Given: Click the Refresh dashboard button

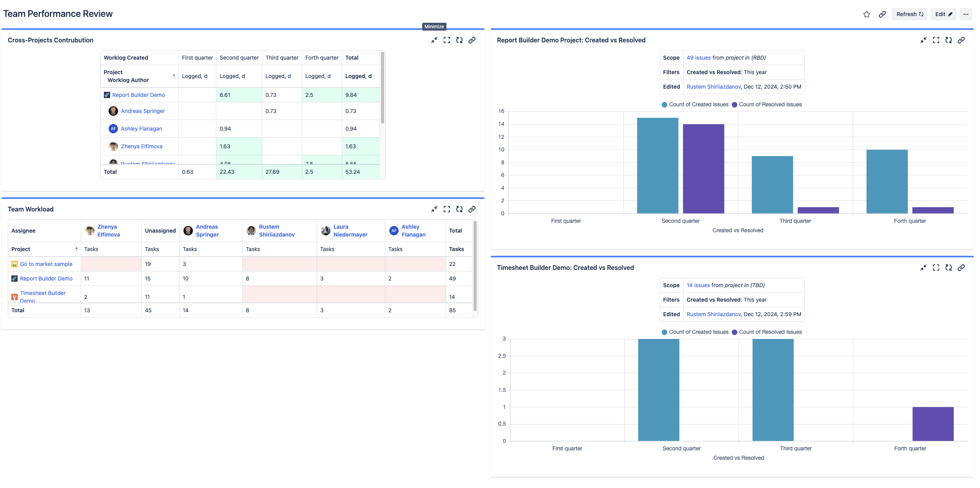Looking at the screenshot, I should coord(909,14).
